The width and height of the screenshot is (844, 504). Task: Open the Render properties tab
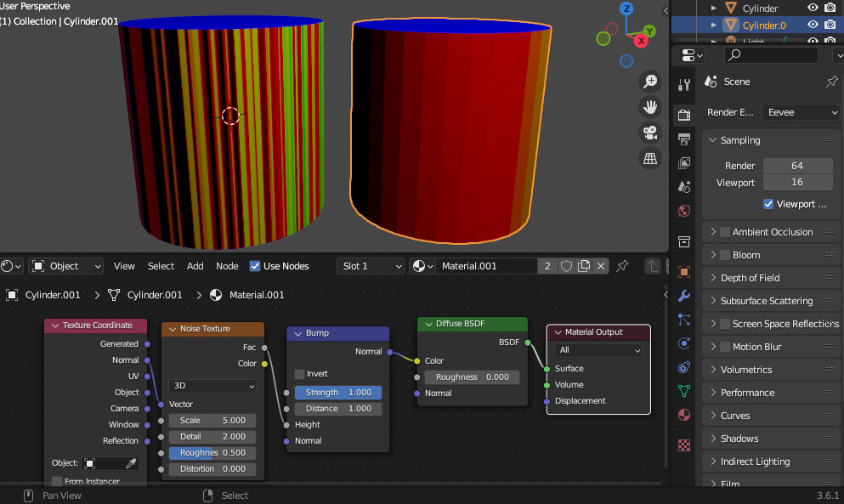coord(684,115)
